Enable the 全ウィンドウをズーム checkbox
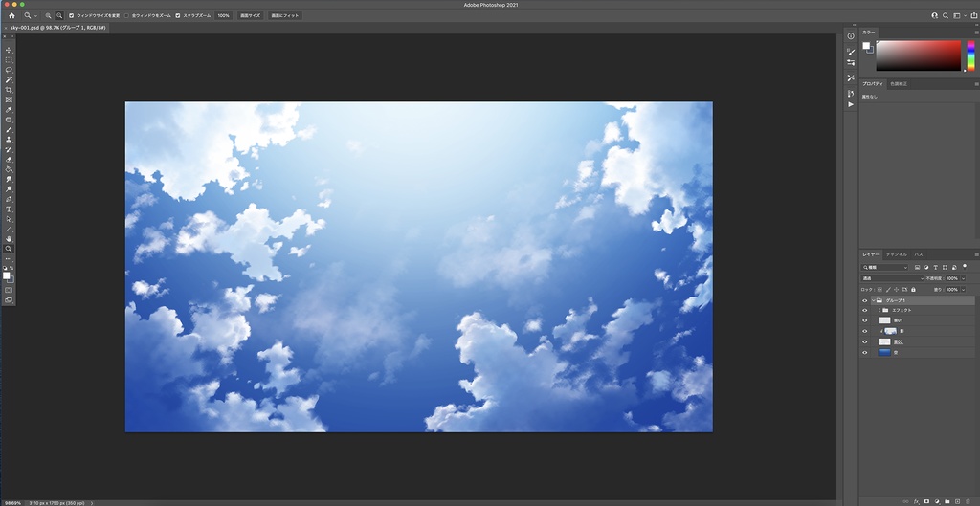 tap(126, 15)
